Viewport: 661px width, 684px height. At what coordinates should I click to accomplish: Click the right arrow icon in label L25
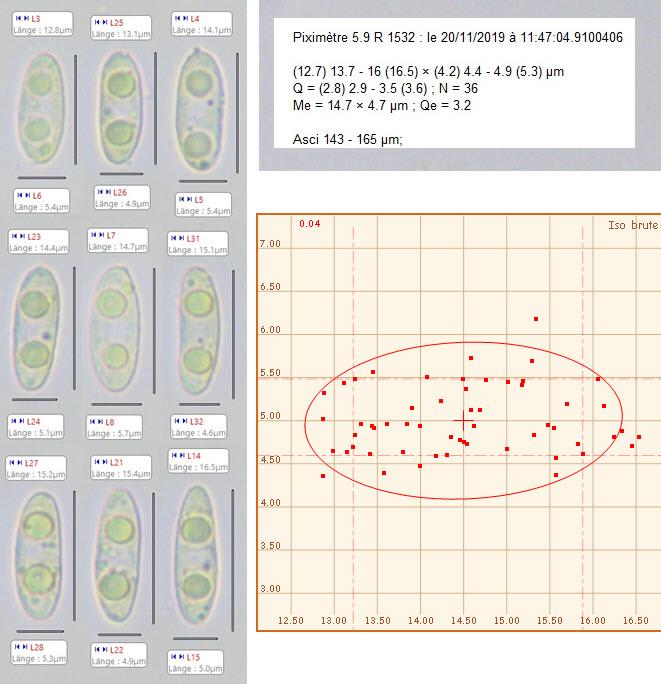point(105,22)
